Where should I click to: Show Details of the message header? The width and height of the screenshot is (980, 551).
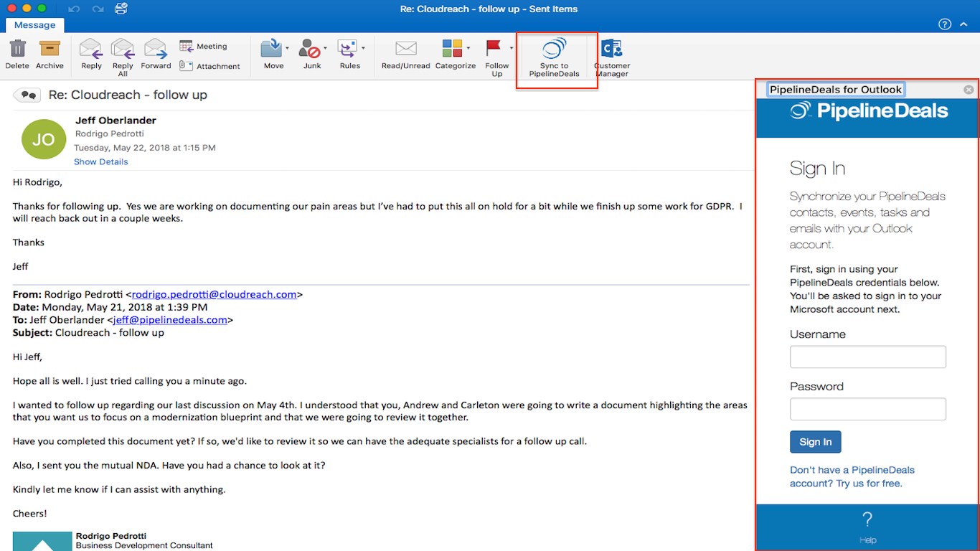tap(101, 162)
